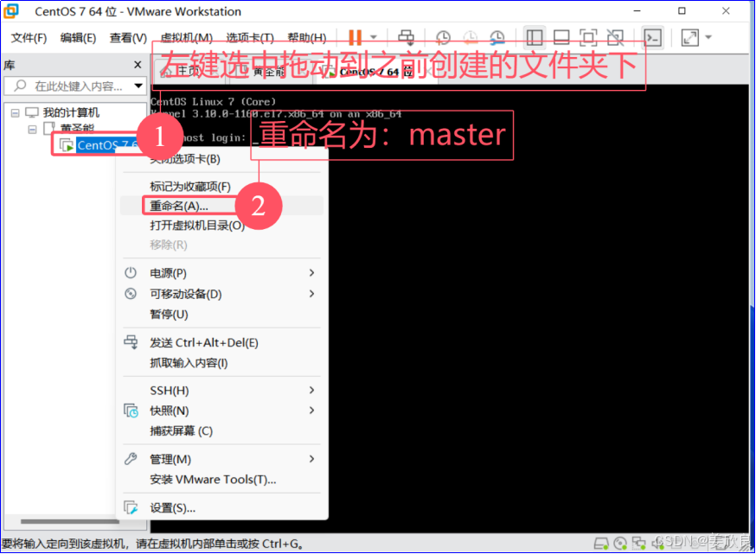The image size is (756, 554).
Task: Choose 打开虚拟机目录(O) from context menu
Action: [x=196, y=226]
